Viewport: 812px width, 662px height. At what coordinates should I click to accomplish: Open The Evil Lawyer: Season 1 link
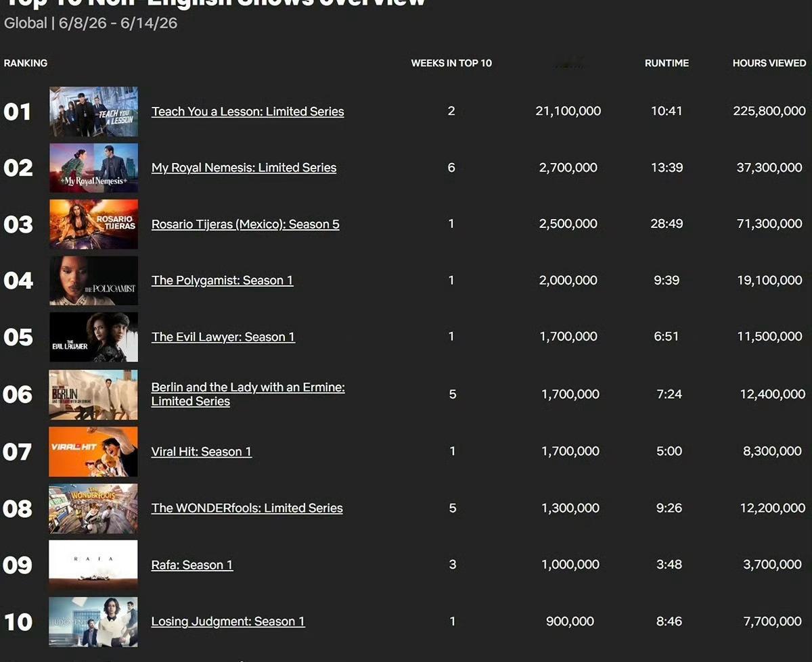pos(223,337)
